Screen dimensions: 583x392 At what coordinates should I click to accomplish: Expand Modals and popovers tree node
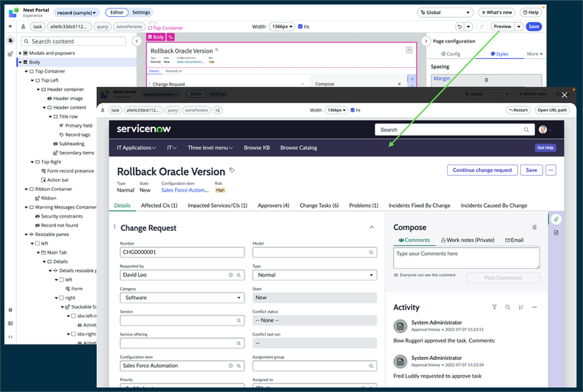21,53
